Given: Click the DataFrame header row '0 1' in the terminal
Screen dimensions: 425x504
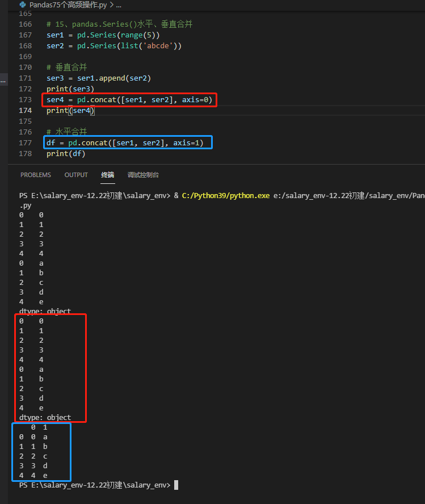Looking at the screenshot, I should click(x=39, y=427).
